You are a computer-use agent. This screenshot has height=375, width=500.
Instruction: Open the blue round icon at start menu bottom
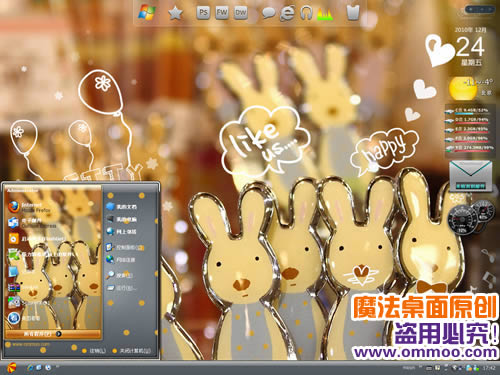(13, 318)
